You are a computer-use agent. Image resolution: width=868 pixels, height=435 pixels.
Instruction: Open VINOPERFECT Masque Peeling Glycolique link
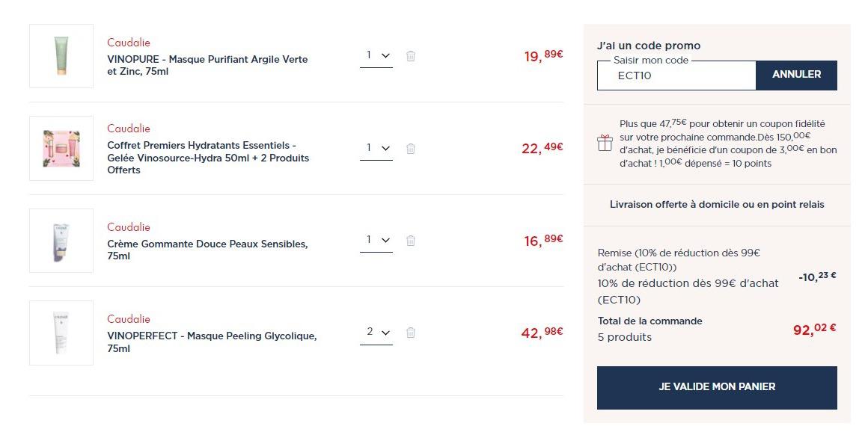pyautogui.click(x=212, y=342)
